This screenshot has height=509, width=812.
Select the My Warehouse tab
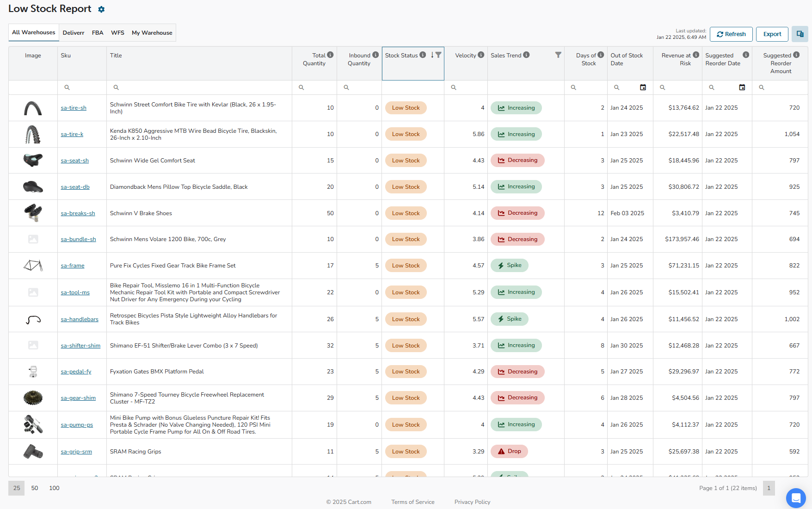pyautogui.click(x=152, y=33)
